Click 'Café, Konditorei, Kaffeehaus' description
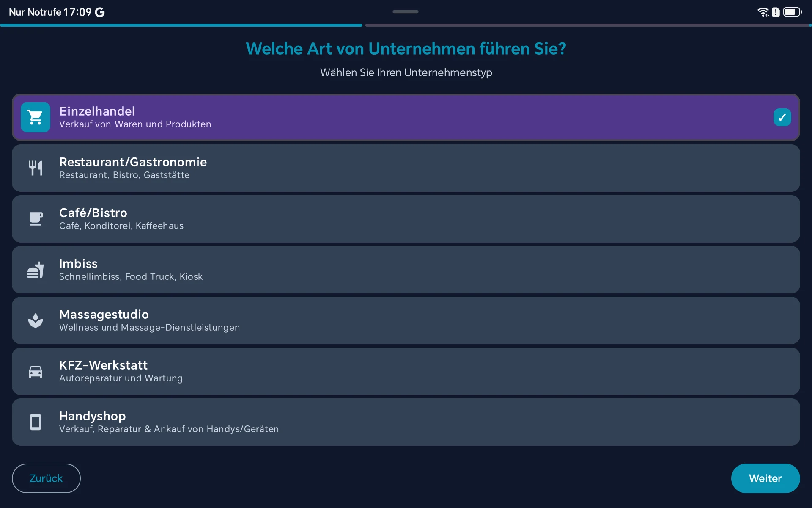 [121, 226]
